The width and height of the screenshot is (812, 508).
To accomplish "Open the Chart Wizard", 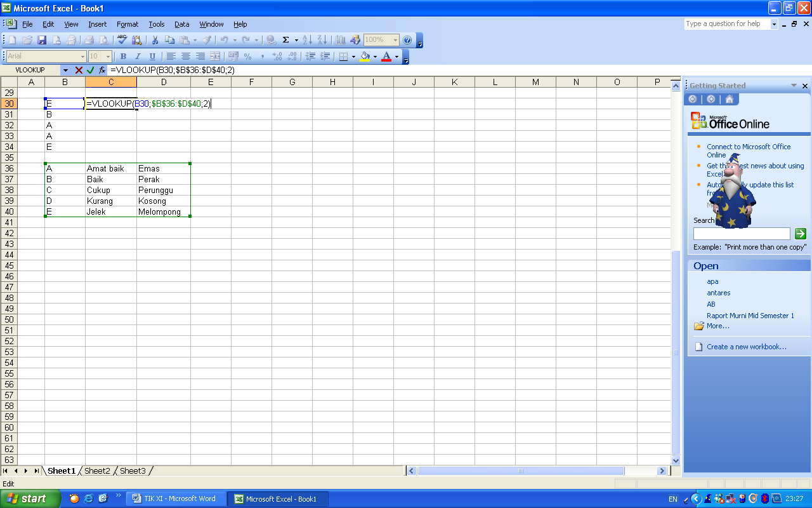I will click(x=341, y=40).
